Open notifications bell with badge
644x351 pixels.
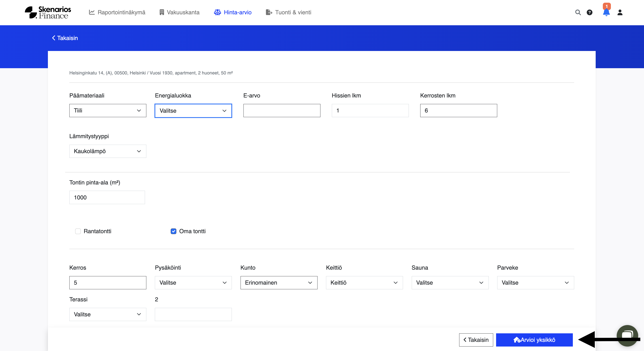click(x=606, y=12)
